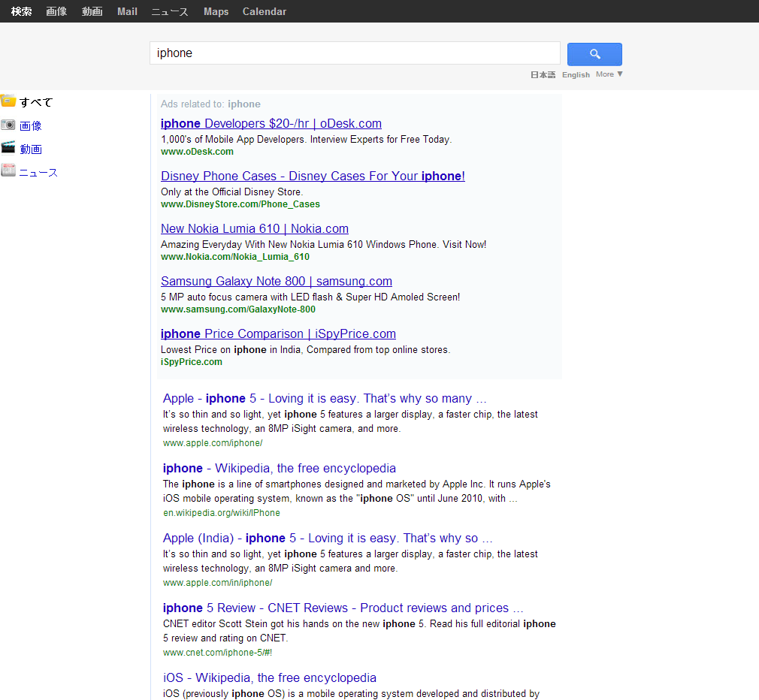Click www.apple.com/in/iphone/ URL
This screenshot has width=759, height=700.
pyautogui.click(x=217, y=583)
